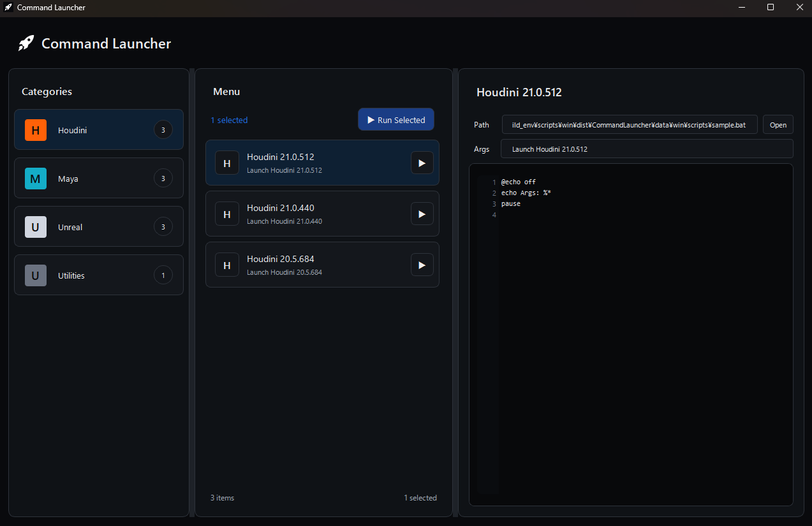
Task: Select the Houdini 21.0.440 menu item
Action: (x=322, y=214)
